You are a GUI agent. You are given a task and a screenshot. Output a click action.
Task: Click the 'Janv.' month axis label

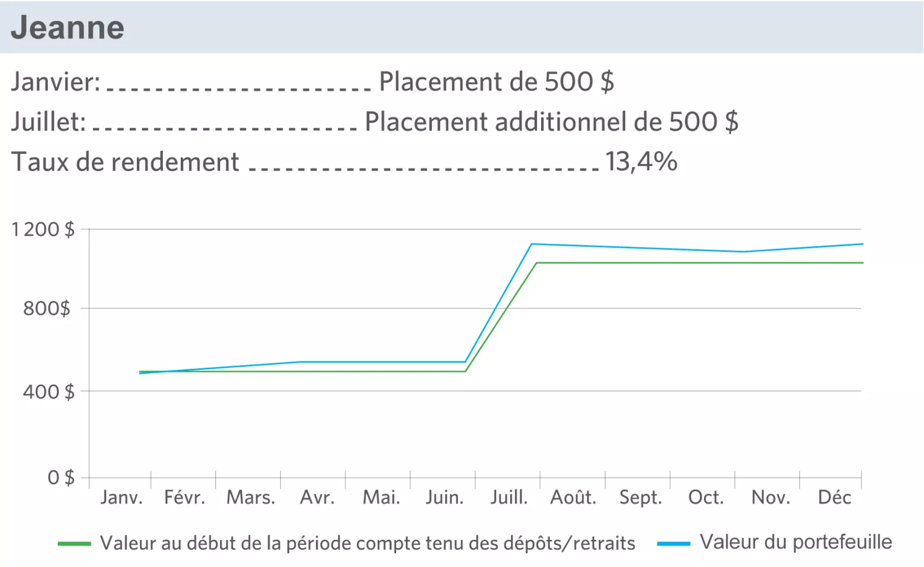point(121,497)
